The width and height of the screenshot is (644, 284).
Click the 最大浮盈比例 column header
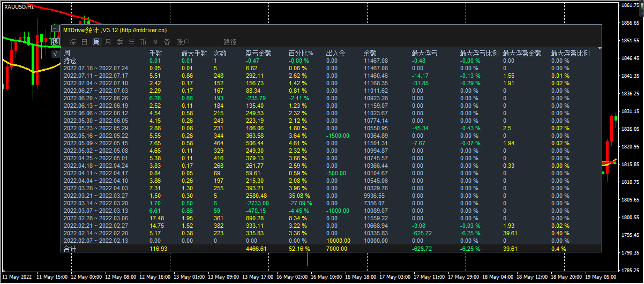click(570, 54)
